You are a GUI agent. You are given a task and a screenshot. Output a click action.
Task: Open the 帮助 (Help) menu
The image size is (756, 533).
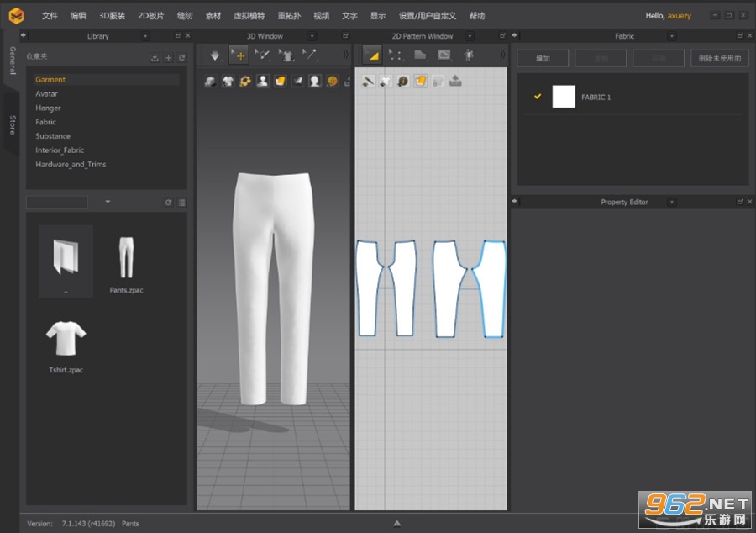pyautogui.click(x=477, y=16)
